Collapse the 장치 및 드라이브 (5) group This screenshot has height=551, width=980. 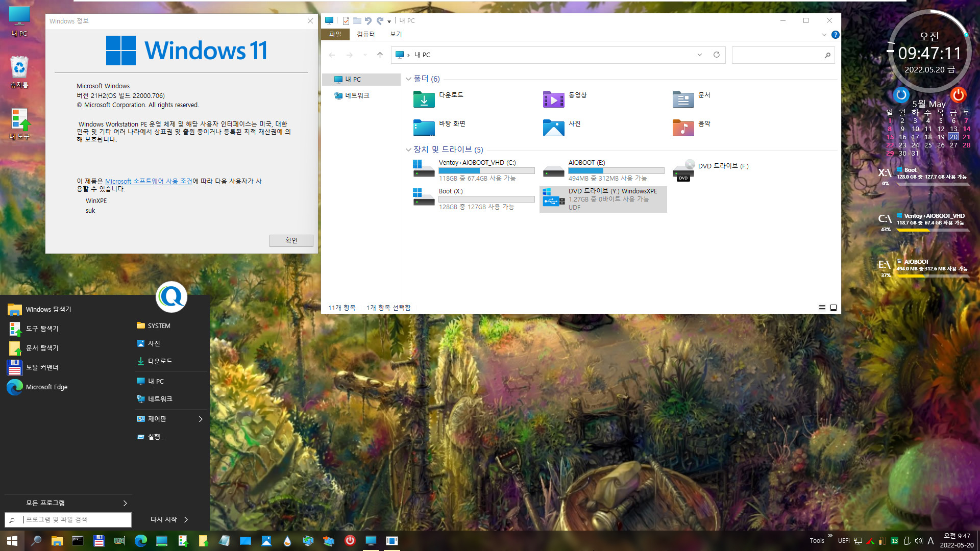(x=408, y=149)
